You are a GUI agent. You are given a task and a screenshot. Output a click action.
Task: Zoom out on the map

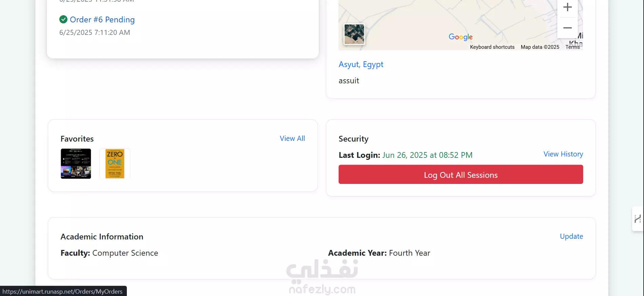point(567,28)
